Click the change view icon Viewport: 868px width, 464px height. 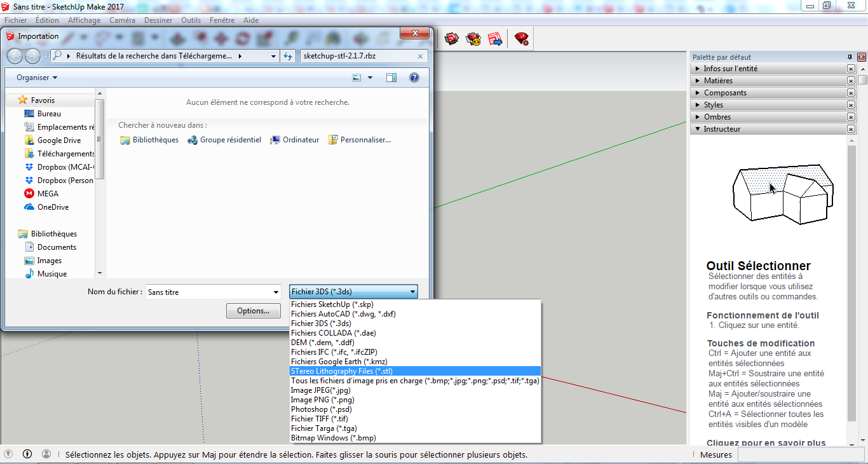[357, 78]
